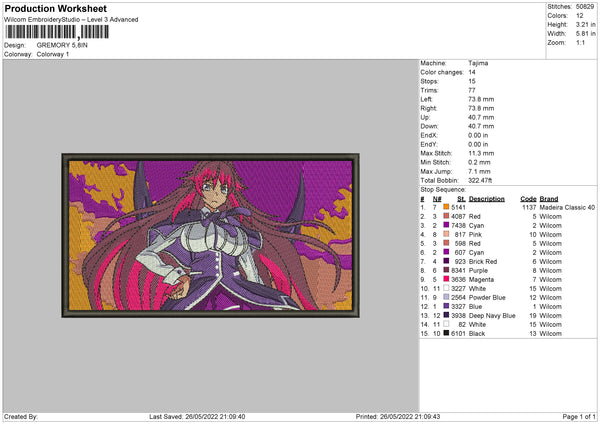600x424 pixels.
Task: Click the swatch for thread 3636 Magenta
Action: [x=446, y=279]
